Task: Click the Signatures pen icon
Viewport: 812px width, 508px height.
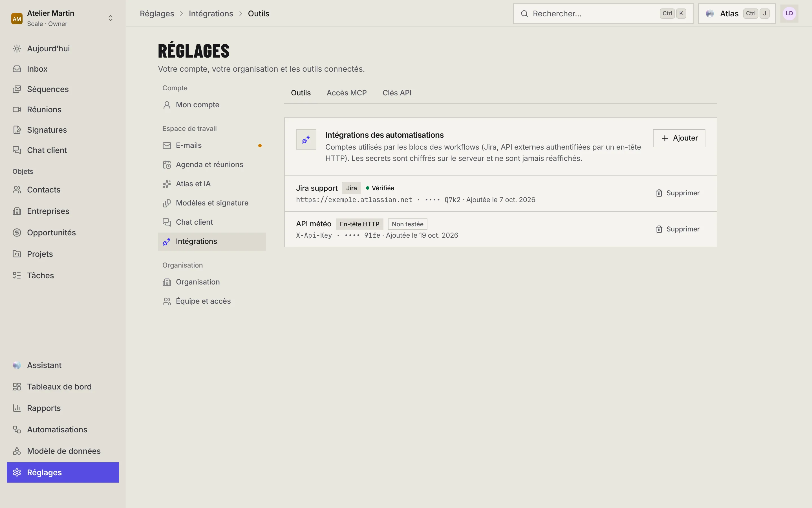Action: [x=17, y=130]
